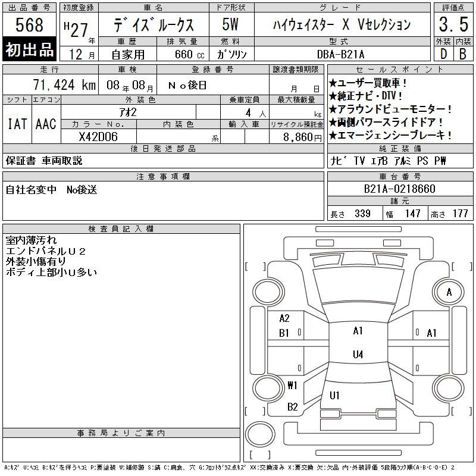This screenshot has height=476, width=476.
Task: Click inspection date 08年08月
Action: click(x=130, y=85)
